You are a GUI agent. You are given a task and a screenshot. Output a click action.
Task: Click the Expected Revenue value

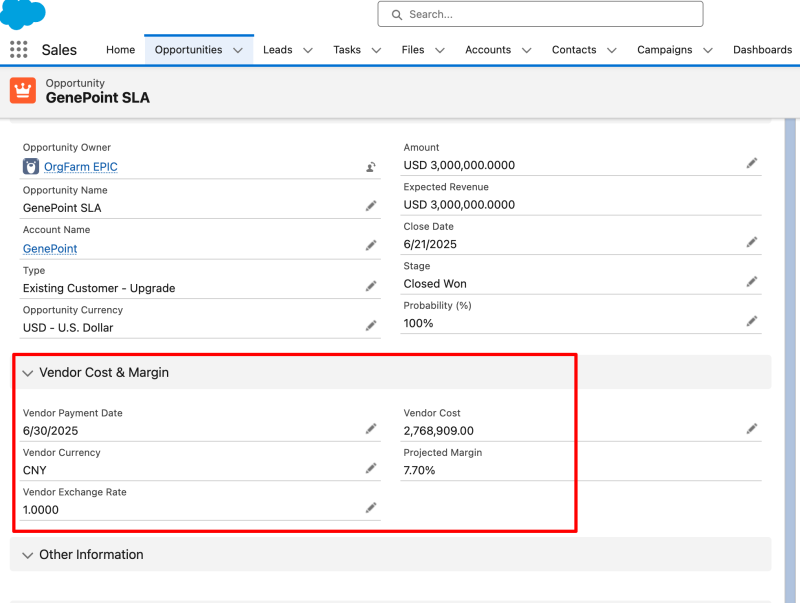(459, 205)
